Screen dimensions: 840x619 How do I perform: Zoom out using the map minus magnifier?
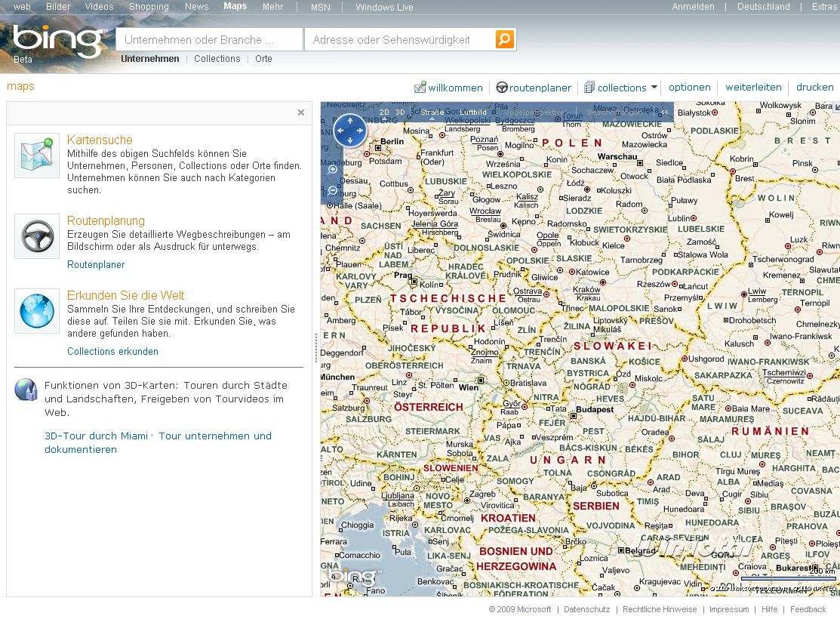pyautogui.click(x=333, y=190)
